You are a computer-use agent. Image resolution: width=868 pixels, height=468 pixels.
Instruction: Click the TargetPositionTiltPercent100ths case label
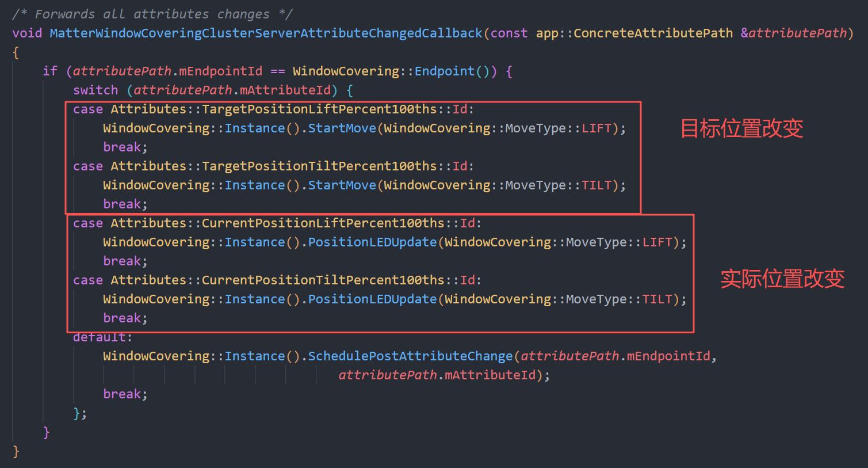pyautogui.click(x=319, y=166)
